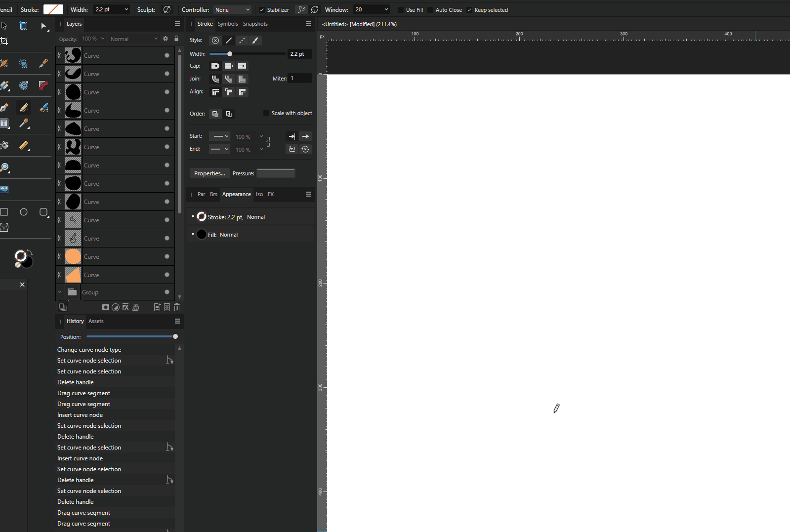The width and height of the screenshot is (790, 532).
Task: Select the Vector Brush tool
Action: point(43,108)
